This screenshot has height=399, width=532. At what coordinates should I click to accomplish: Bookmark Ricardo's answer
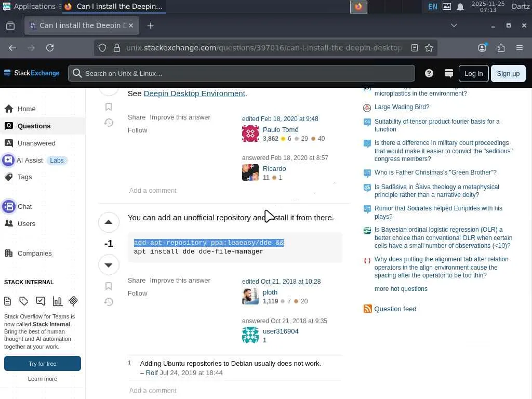pyautogui.click(x=109, y=107)
